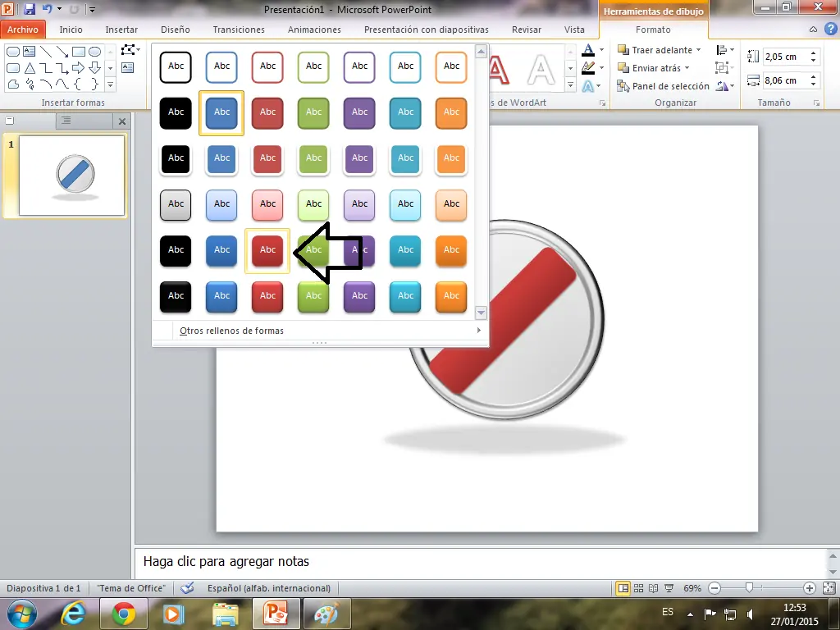
Task: Open PowerPoint Help question mark icon
Action: (830, 30)
